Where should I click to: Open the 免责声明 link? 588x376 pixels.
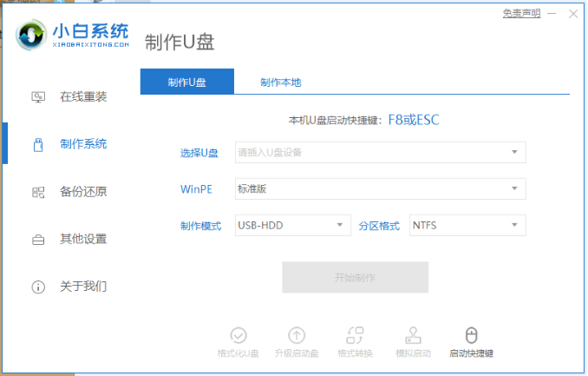point(521,14)
